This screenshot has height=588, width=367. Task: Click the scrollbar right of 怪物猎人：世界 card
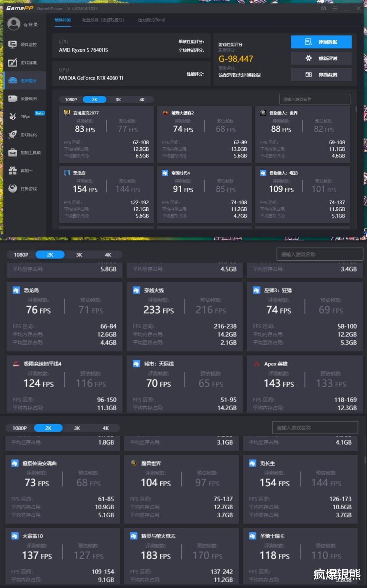click(x=356, y=109)
